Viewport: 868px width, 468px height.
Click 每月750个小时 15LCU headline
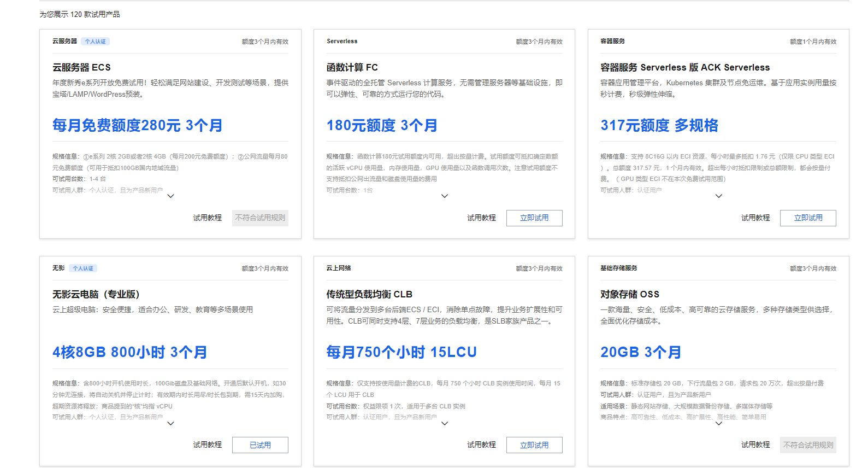click(x=401, y=352)
